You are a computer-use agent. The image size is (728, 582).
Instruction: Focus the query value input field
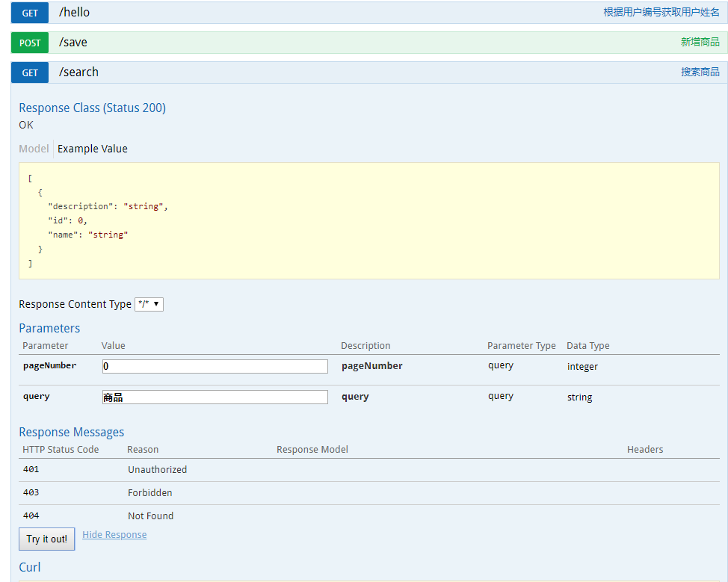click(215, 397)
